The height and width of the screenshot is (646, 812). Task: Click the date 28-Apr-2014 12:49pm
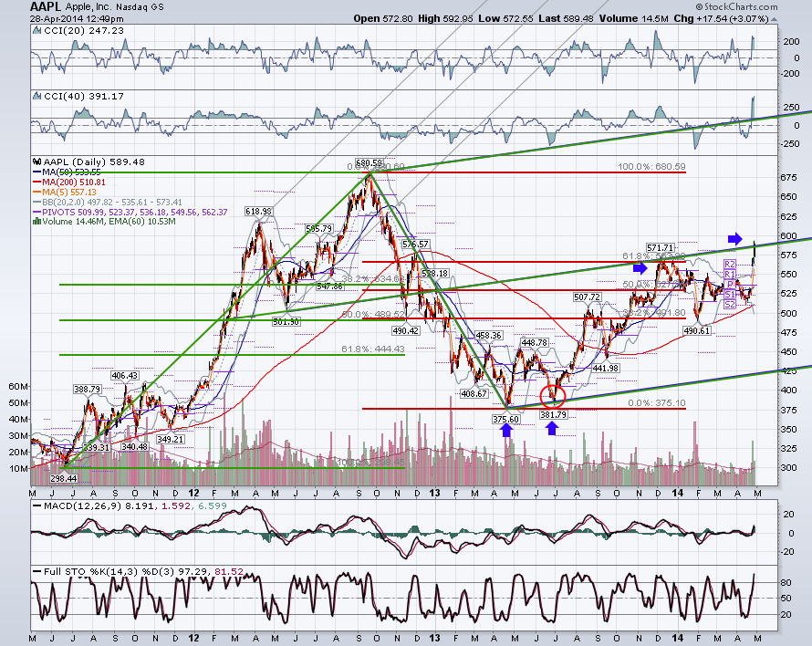76,18
